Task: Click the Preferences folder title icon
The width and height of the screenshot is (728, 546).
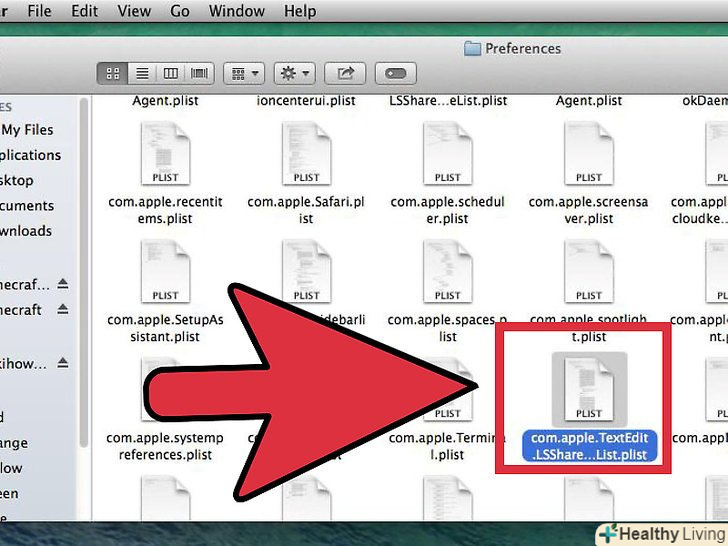Action: click(472, 48)
